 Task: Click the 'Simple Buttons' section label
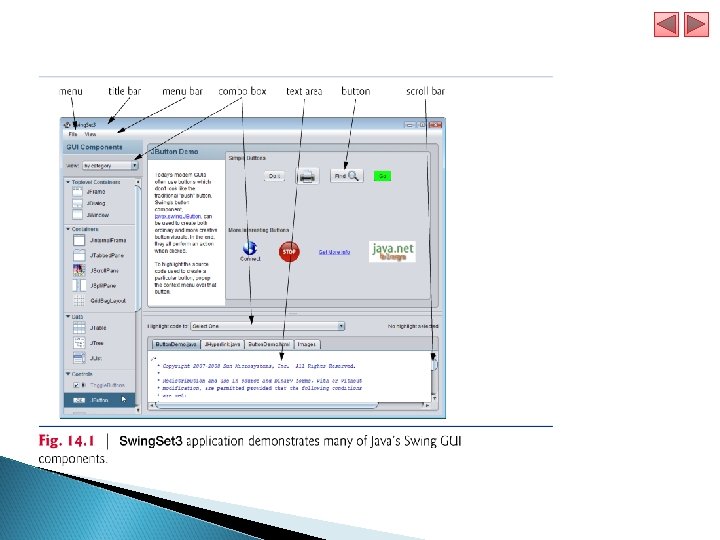247,158
